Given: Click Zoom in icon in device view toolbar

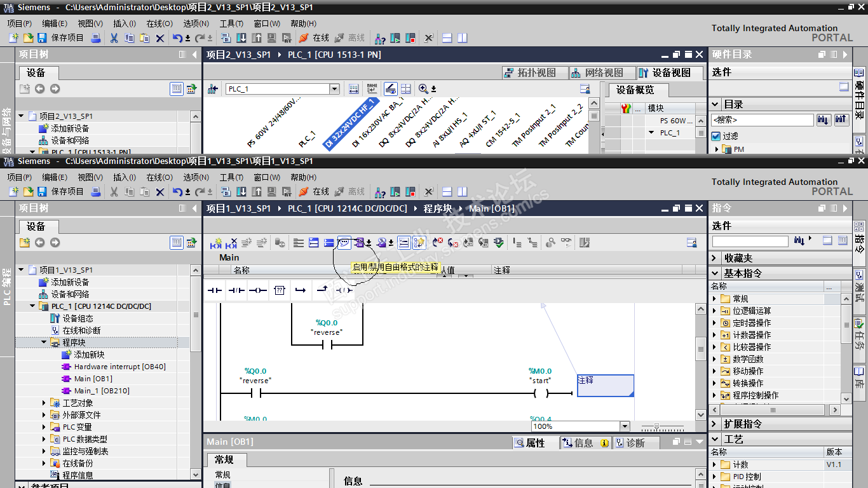Looking at the screenshot, I should point(424,89).
